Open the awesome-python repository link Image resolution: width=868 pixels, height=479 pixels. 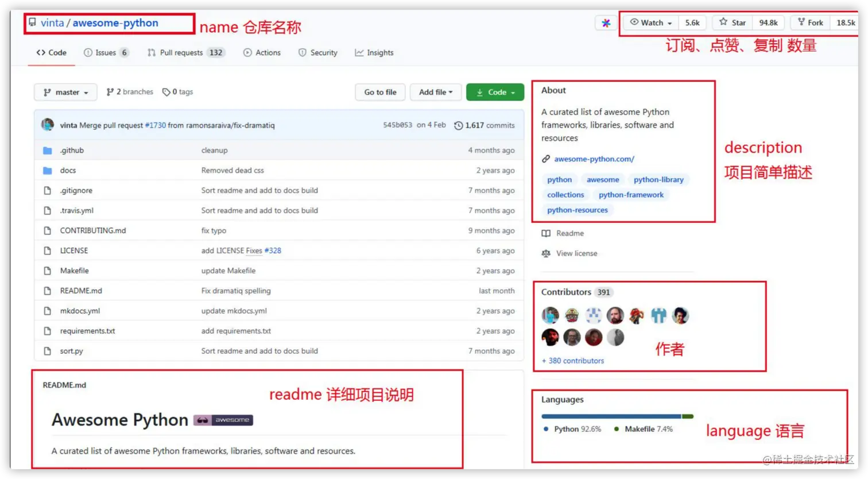coord(115,23)
